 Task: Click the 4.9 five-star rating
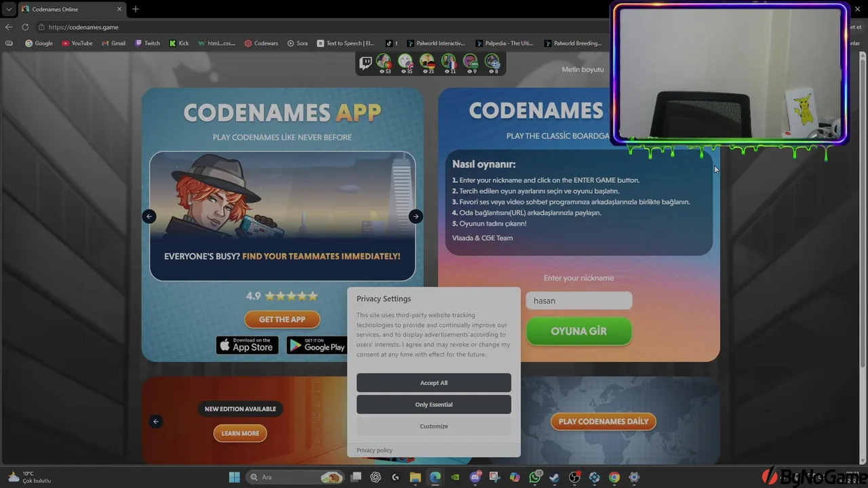click(x=282, y=296)
